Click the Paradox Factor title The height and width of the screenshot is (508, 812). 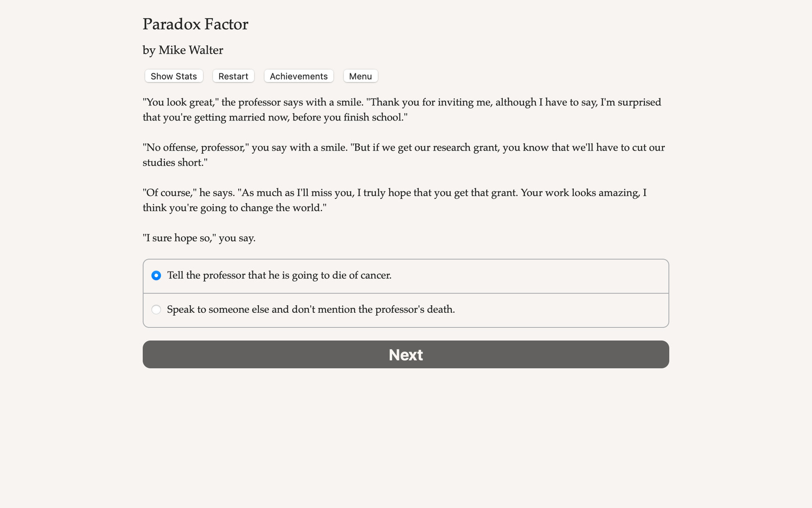pos(195,24)
